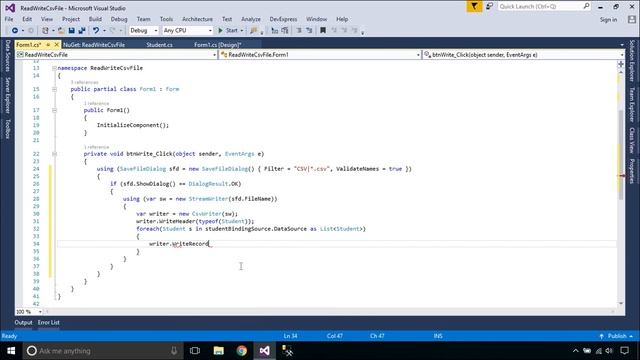
Task: Expand the Toolbox side panel
Action: click(x=7, y=129)
